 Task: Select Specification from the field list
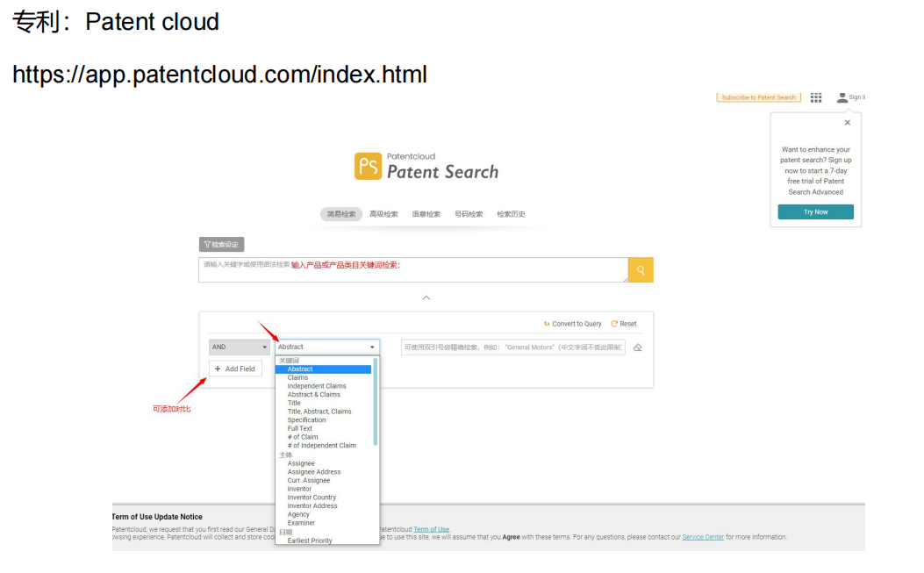306,420
